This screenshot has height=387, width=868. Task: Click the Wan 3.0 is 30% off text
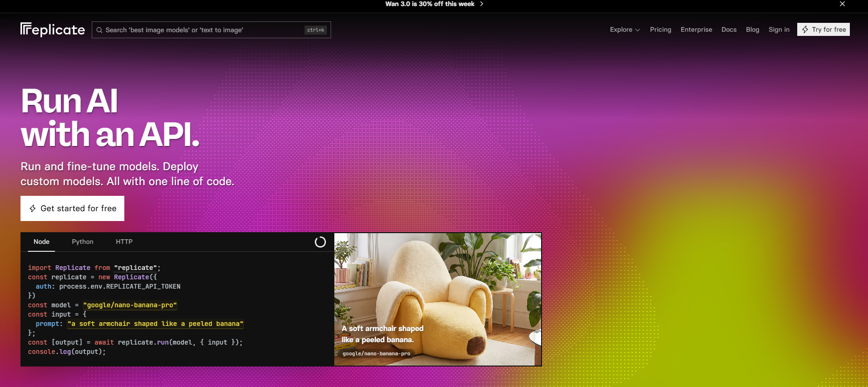pos(430,4)
